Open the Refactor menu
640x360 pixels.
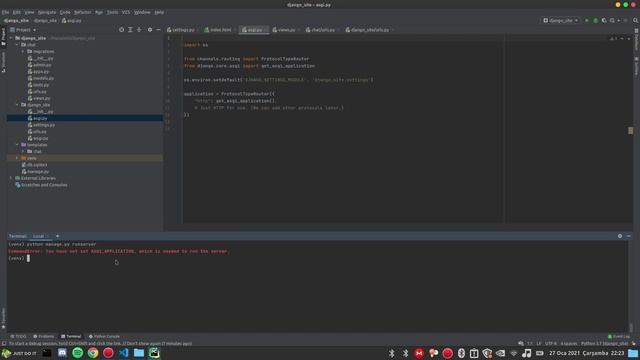tap(82, 12)
